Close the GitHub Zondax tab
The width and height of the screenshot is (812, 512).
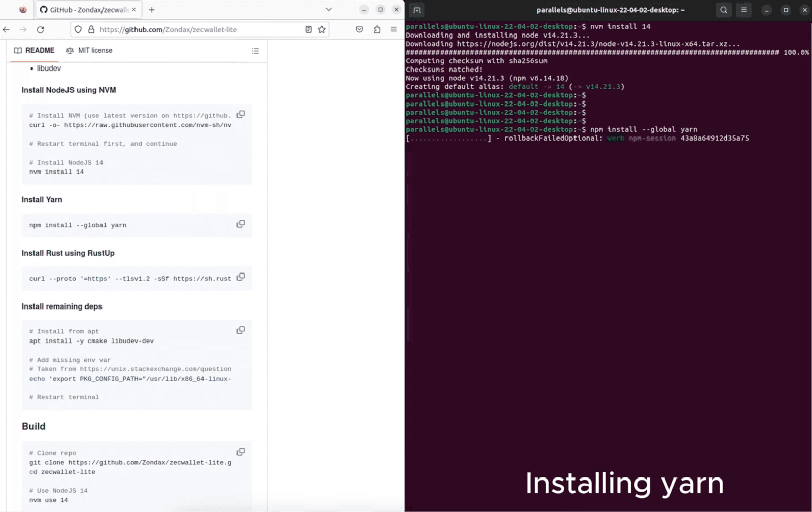134,9
